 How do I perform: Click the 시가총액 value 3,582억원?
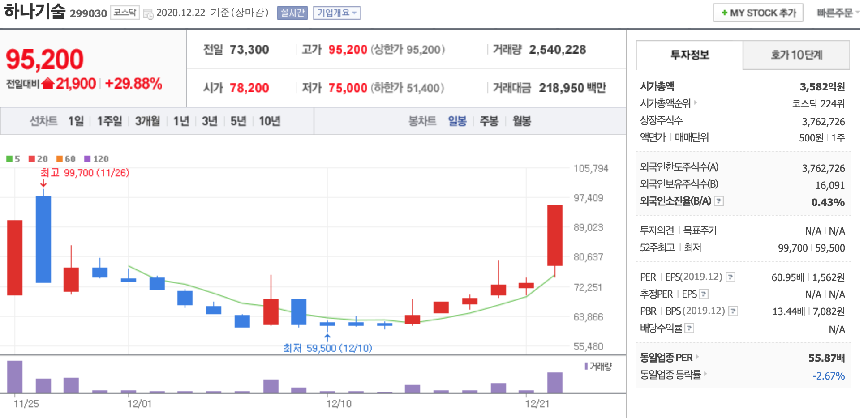[x=822, y=87]
